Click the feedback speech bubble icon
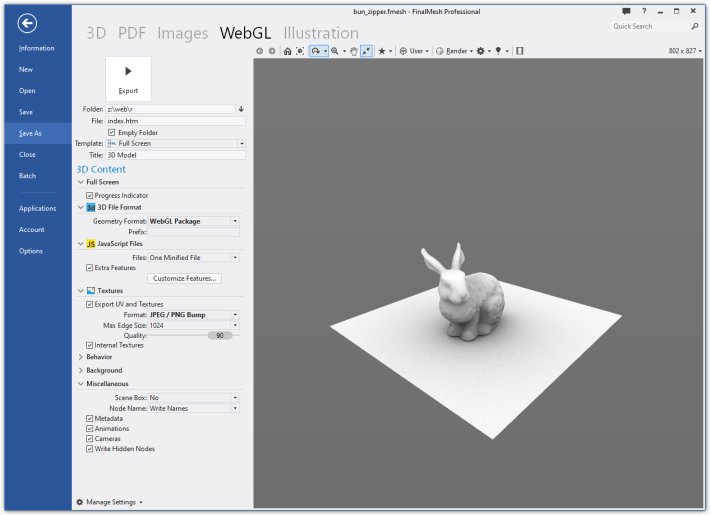 [x=626, y=11]
